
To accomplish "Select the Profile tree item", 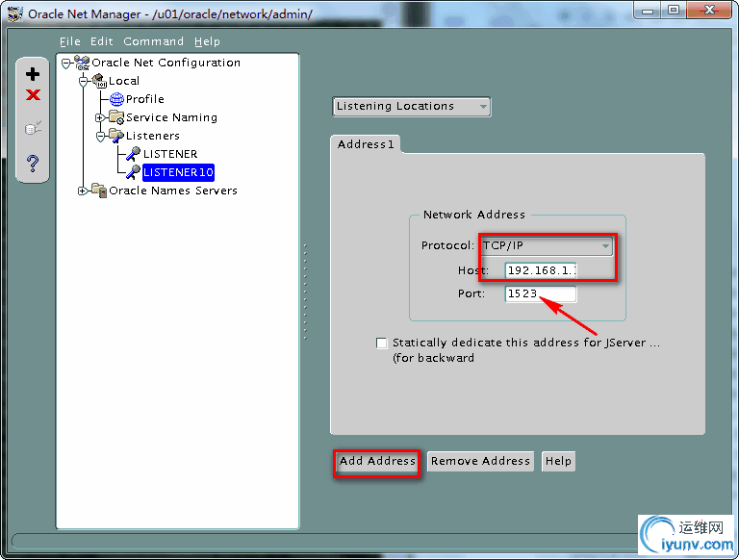I will coord(145,99).
